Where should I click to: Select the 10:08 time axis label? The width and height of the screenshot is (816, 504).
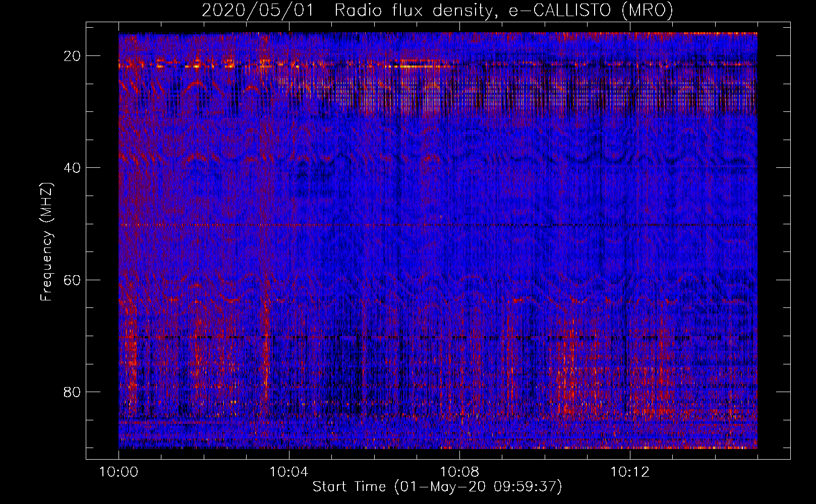459,472
